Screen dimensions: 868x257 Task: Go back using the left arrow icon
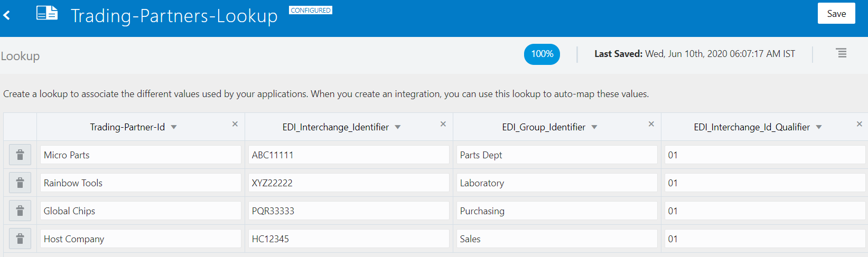7,15
